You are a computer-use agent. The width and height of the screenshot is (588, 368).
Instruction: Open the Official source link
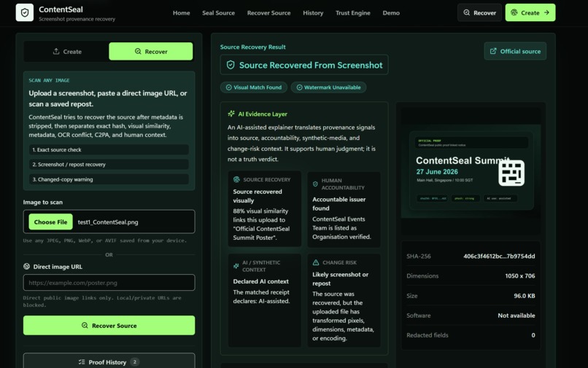[515, 51]
